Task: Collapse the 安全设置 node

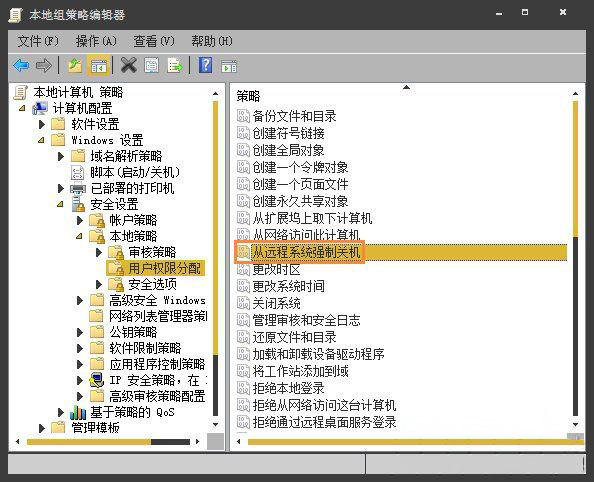Action: pyautogui.click(x=60, y=204)
